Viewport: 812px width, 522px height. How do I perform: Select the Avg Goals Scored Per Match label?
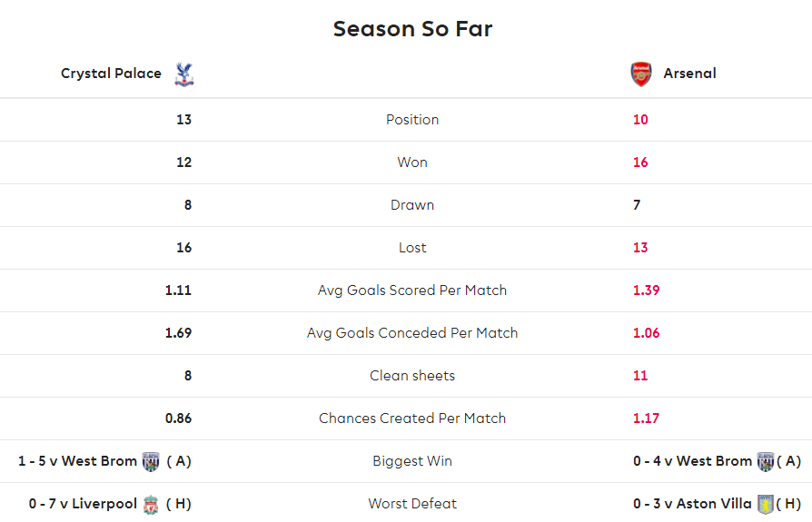[x=412, y=291]
